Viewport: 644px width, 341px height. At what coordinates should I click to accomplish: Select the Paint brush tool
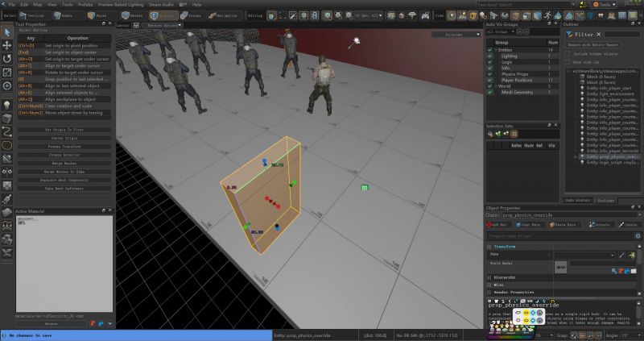pos(6,199)
